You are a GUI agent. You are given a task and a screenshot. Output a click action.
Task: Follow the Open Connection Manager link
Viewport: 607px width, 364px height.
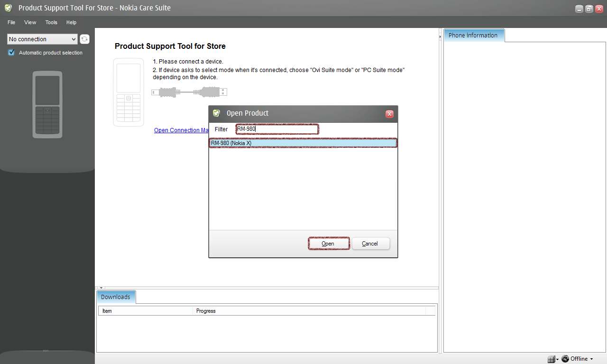point(181,130)
